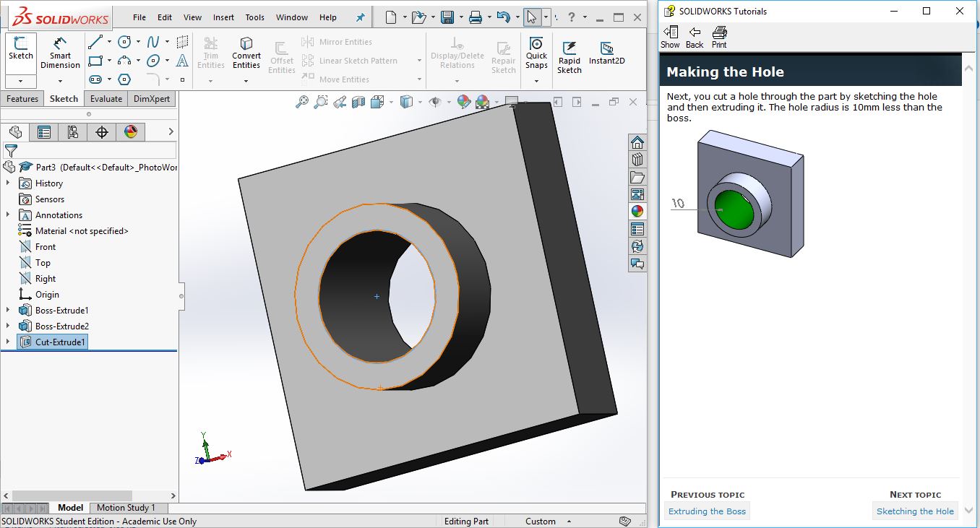Pick the Ellipse sketch tool
Image resolution: width=980 pixels, height=528 pixels.
coord(153,61)
